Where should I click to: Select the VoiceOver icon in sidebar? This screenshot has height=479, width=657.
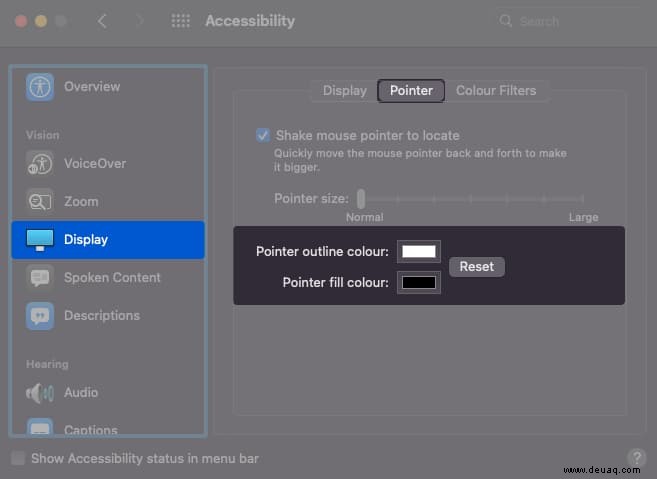[40, 163]
